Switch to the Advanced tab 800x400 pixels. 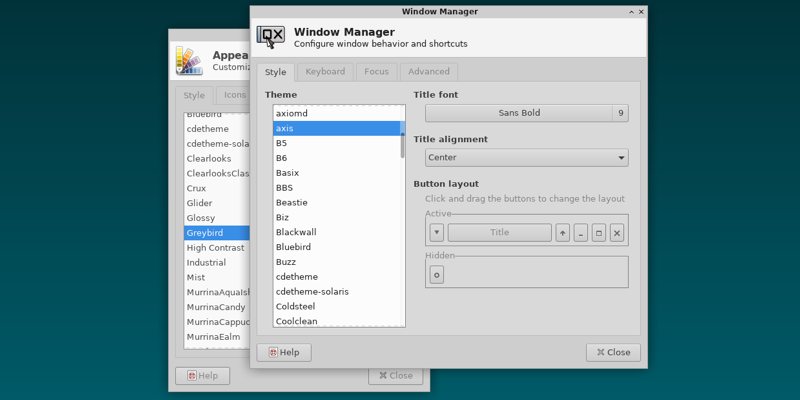[429, 72]
